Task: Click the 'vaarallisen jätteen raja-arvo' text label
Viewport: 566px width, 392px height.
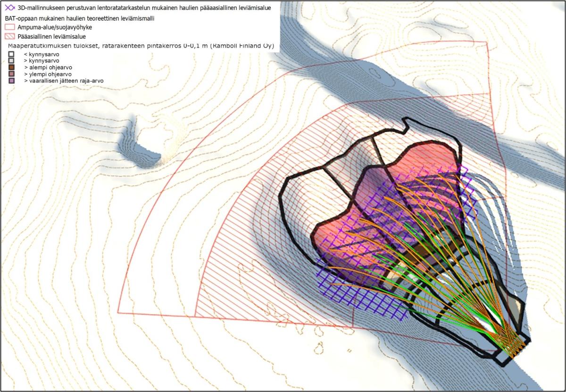Action: [x=67, y=81]
